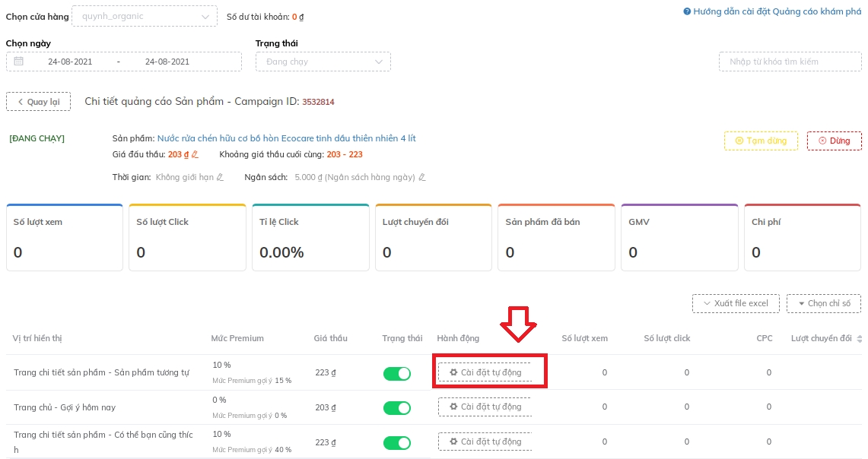Expand the Trạng thái status dropdown

point(323,62)
